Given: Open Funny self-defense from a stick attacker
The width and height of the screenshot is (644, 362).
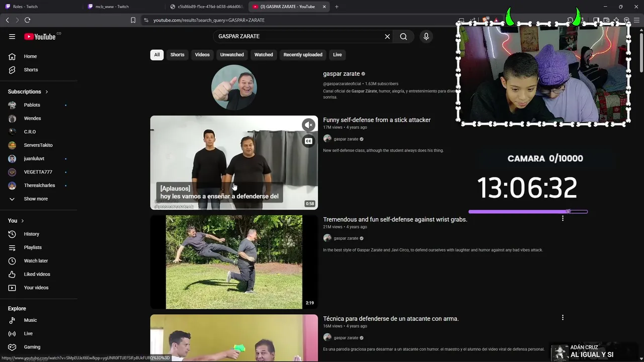Looking at the screenshot, I should click(377, 120).
